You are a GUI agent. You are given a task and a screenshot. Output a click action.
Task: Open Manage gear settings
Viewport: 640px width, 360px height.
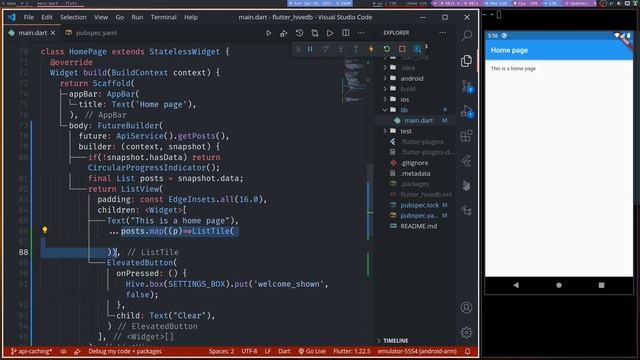(x=466, y=332)
